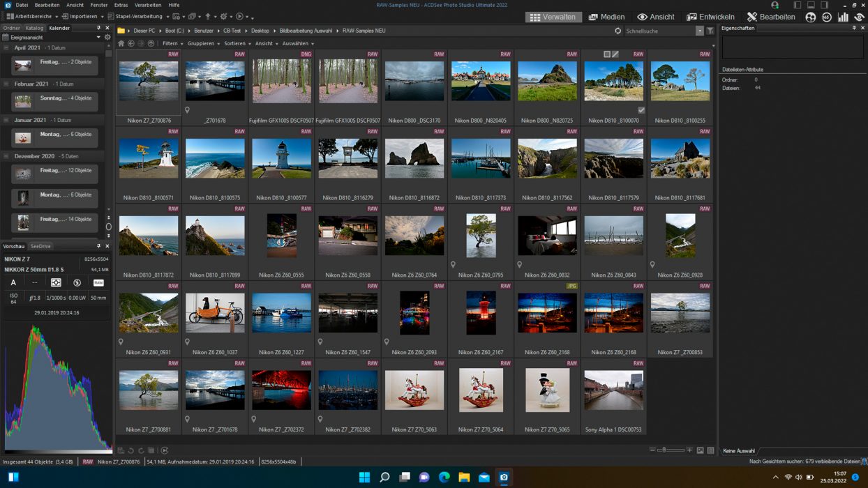This screenshot has height=488, width=868.
Task: Adjust the thumbnail size slider bottom right
Action: (x=664, y=450)
